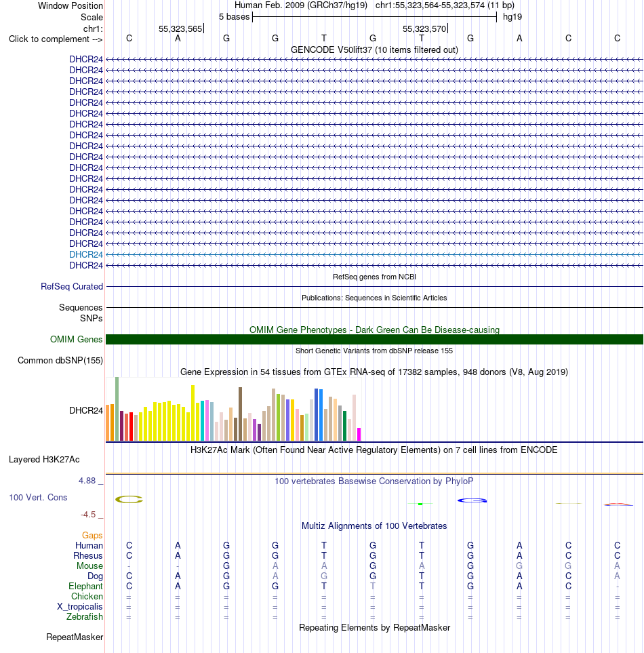Click the Sequences publications track label
This screenshot has width=644, height=653.
click(81, 307)
